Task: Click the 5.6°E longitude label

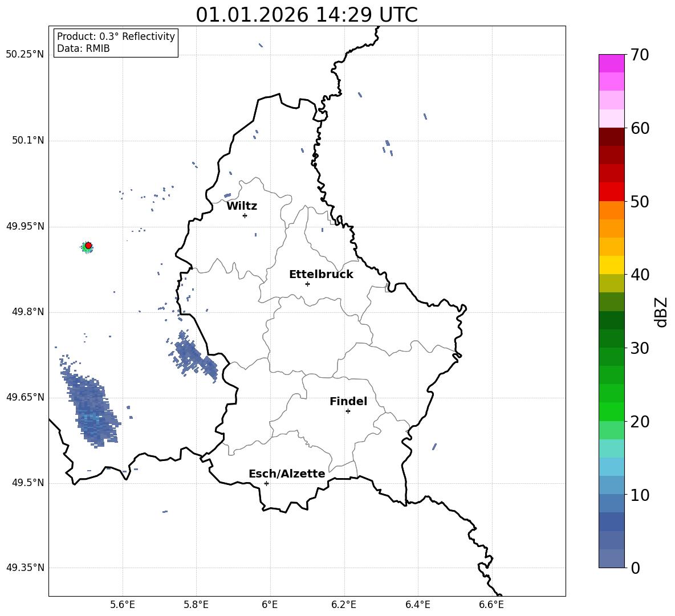Action: point(123,605)
